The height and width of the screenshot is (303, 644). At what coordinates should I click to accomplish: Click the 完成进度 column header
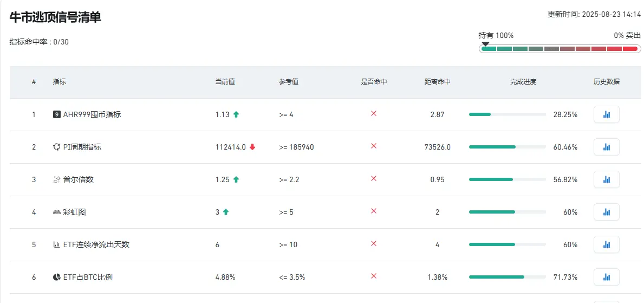click(x=523, y=82)
